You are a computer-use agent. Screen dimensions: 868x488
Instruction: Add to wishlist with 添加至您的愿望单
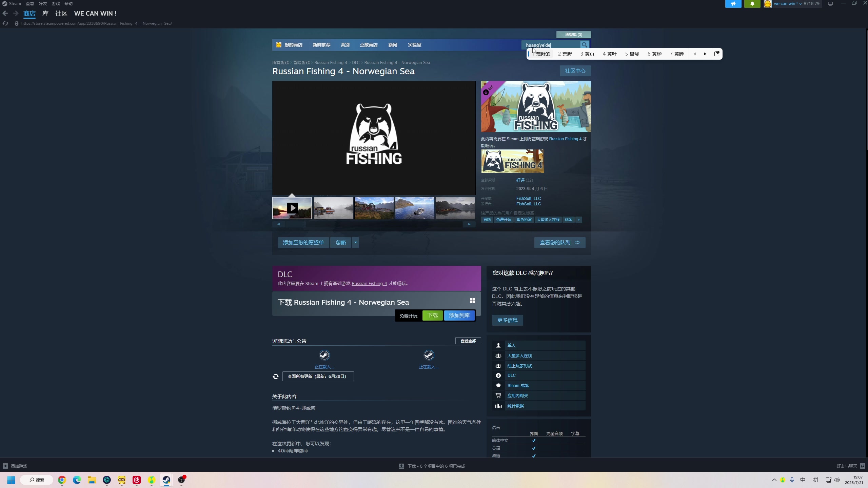303,243
